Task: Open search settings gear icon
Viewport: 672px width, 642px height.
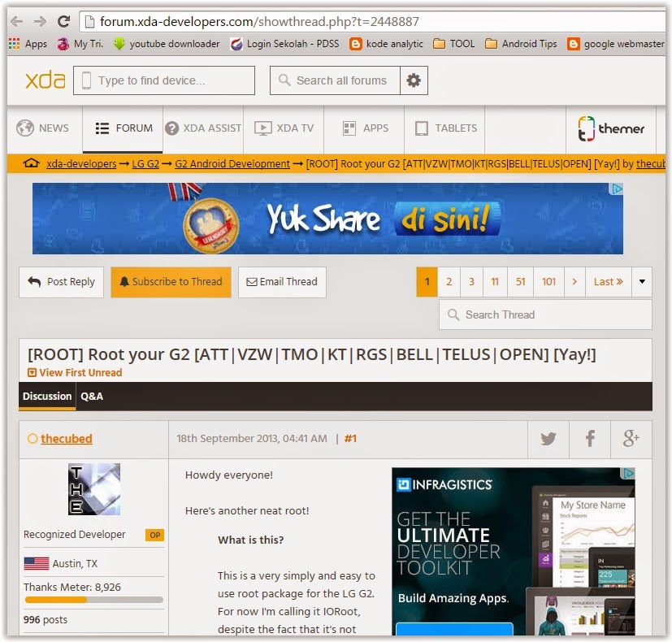Action: coord(414,80)
